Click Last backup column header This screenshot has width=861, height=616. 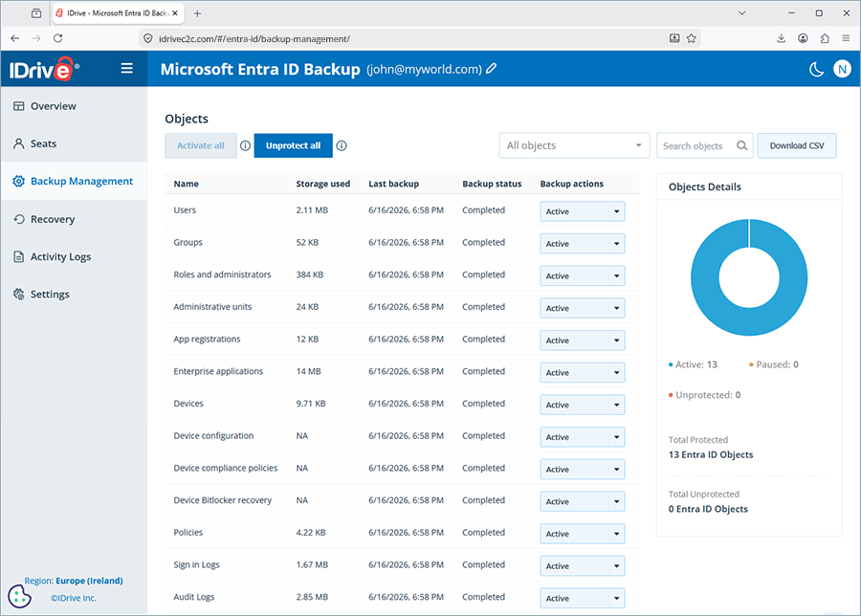[394, 184]
